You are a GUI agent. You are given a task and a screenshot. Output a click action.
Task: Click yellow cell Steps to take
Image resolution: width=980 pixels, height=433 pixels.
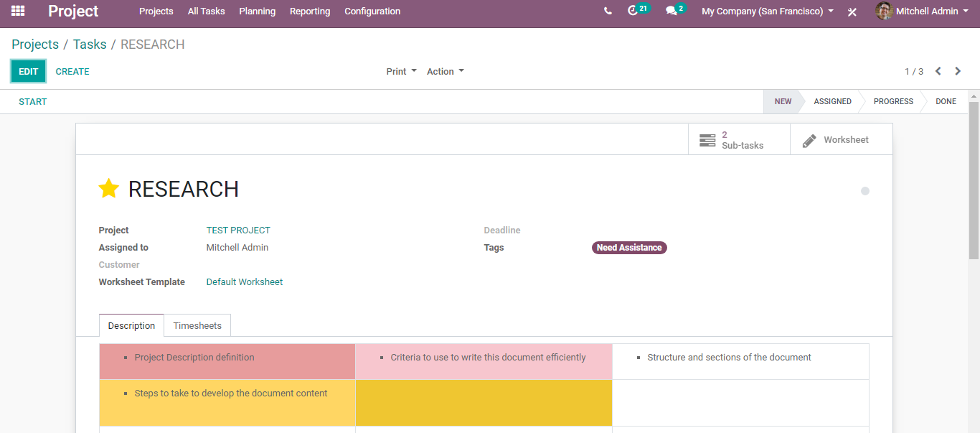(227, 403)
